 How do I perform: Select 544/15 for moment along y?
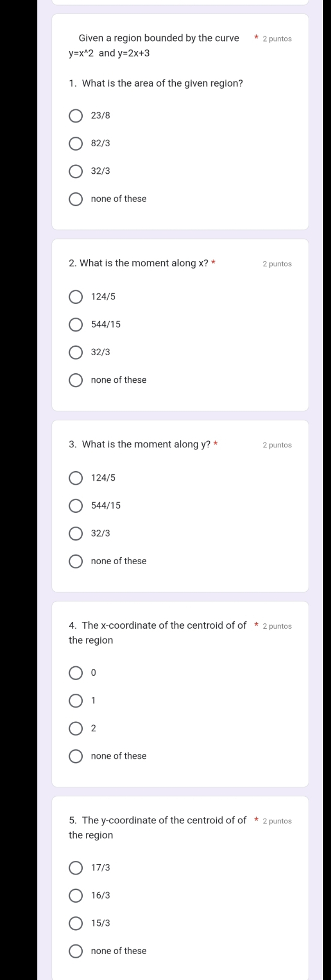coord(76,506)
